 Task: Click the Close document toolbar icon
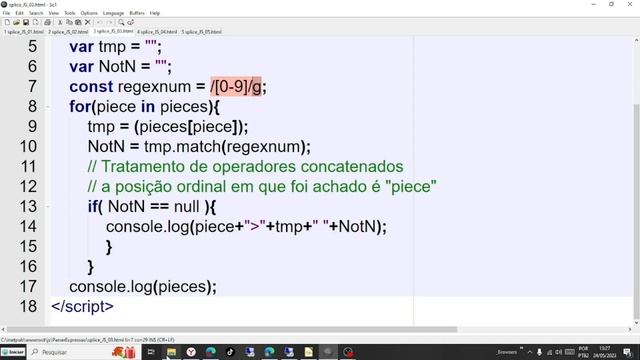pyautogui.click(x=36, y=22)
